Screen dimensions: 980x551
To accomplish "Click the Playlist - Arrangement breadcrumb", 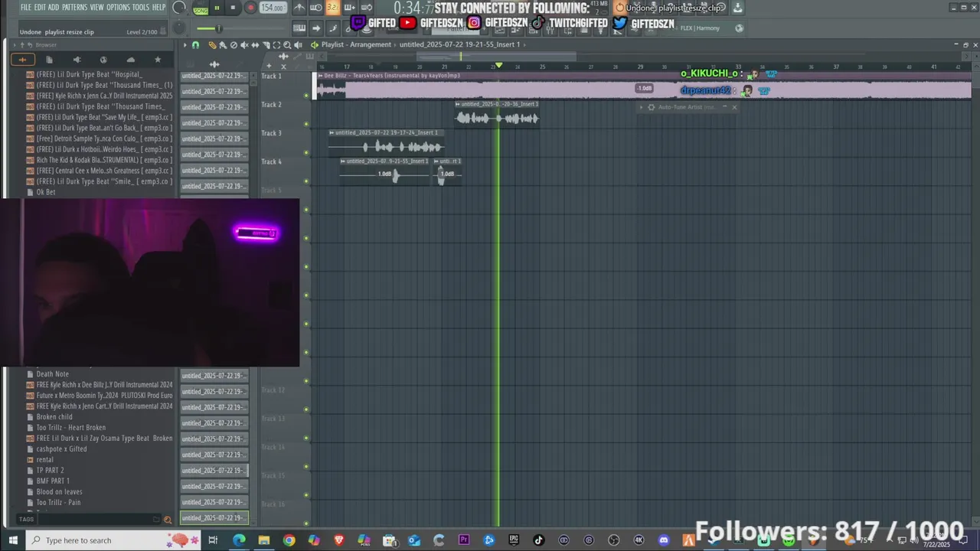I will pyautogui.click(x=356, y=44).
